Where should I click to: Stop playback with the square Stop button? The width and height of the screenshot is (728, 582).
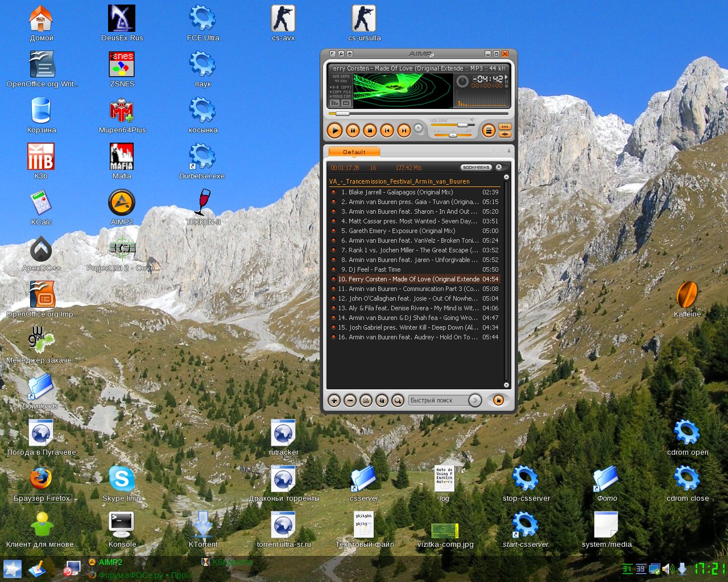(x=370, y=131)
